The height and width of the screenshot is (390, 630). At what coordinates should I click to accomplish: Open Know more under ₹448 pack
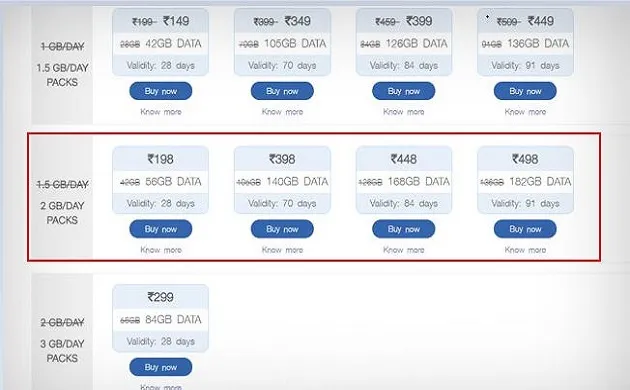coord(403,250)
